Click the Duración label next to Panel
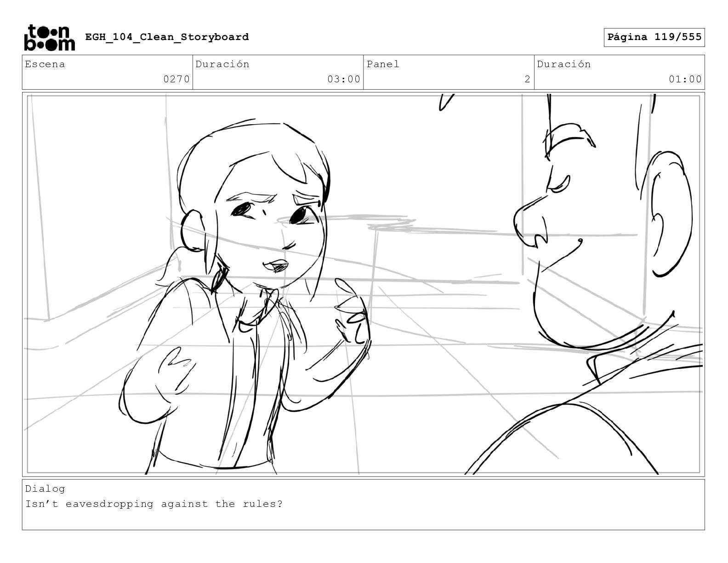The height and width of the screenshot is (563, 728). 564,64
